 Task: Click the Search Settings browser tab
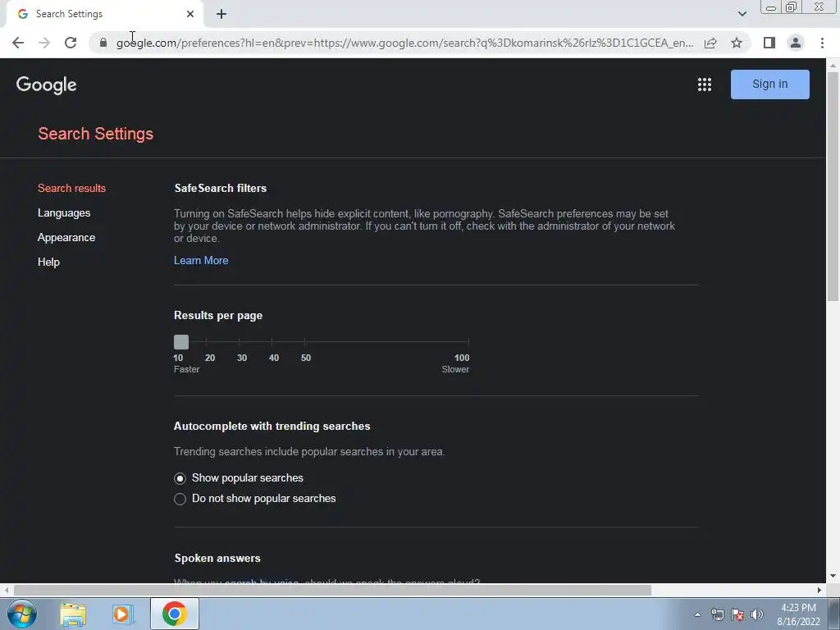pos(104,14)
